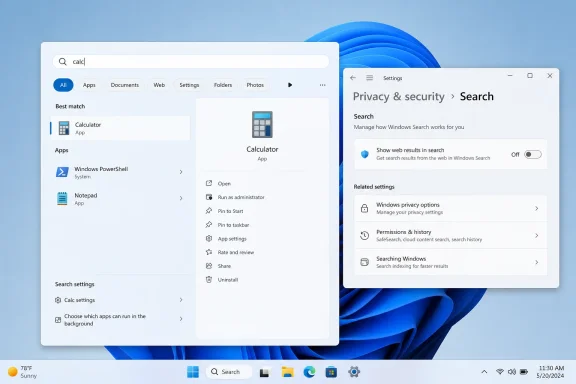576x384 pixels.
Task: Open the Windows Start button on taskbar
Action: coord(193,372)
